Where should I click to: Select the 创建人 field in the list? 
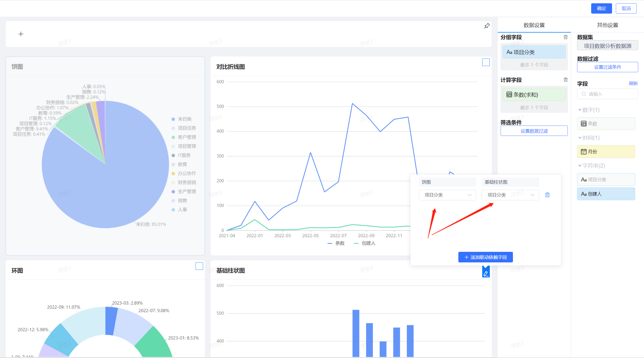click(606, 194)
